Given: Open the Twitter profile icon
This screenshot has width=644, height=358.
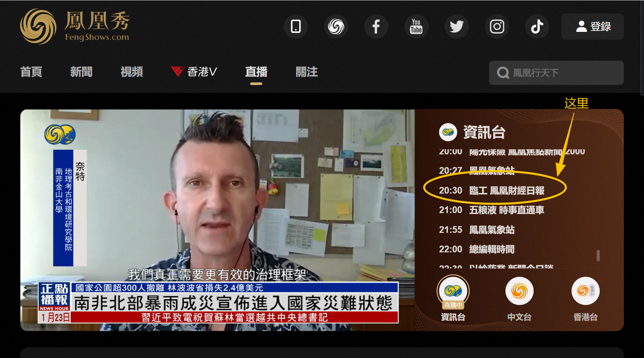Looking at the screenshot, I should coord(457,27).
